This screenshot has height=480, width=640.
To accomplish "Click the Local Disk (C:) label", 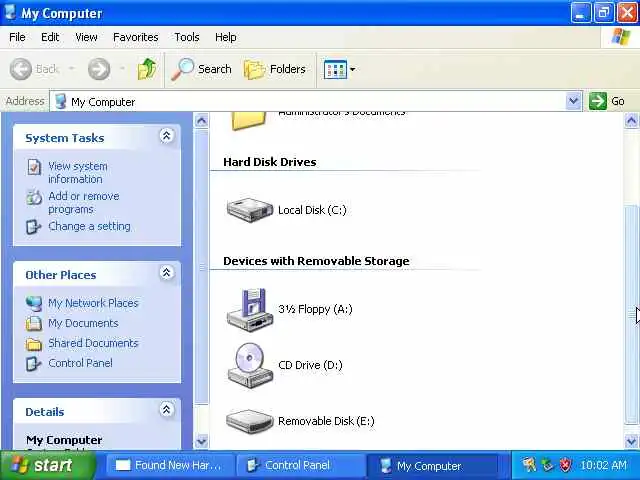I will click(312, 210).
